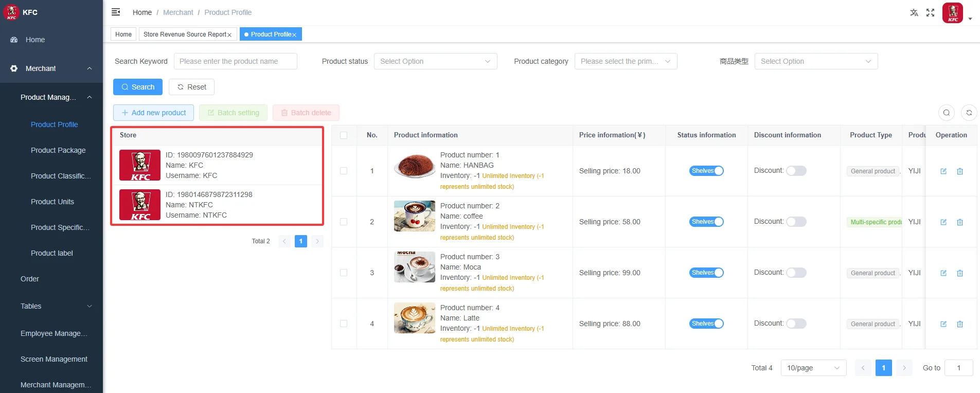The height and width of the screenshot is (393, 980).
Task: Click the round search icon above table
Action: pos(947,113)
